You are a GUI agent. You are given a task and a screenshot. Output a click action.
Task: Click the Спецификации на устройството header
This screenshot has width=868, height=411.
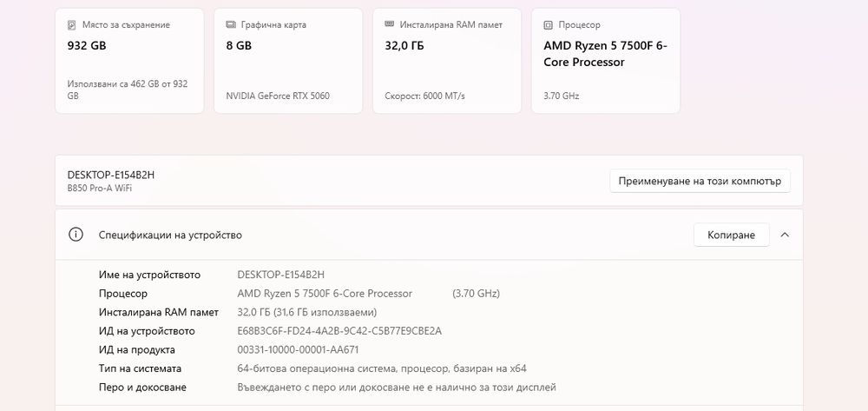170,235
